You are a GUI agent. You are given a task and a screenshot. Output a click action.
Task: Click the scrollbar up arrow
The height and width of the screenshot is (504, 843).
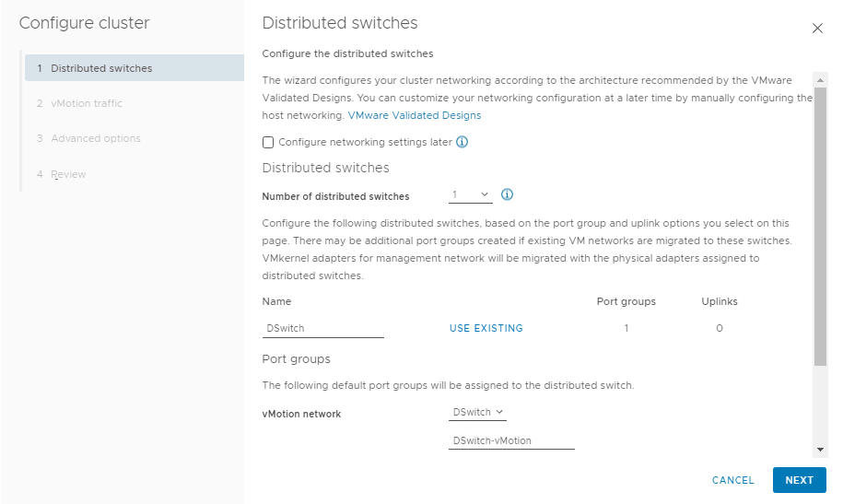pyautogui.click(x=820, y=80)
